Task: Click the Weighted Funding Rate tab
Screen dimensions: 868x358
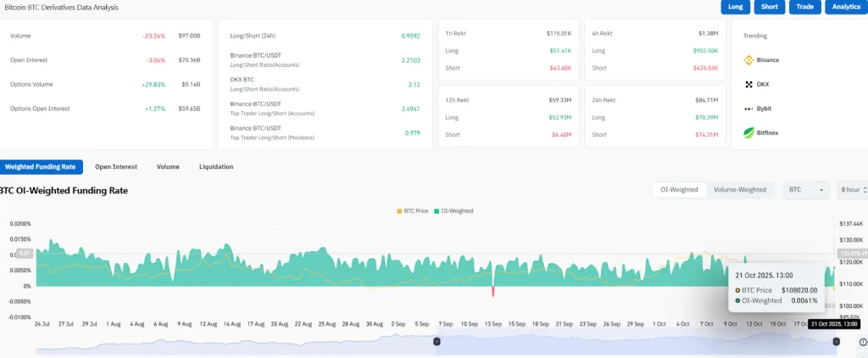Action: click(41, 167)
